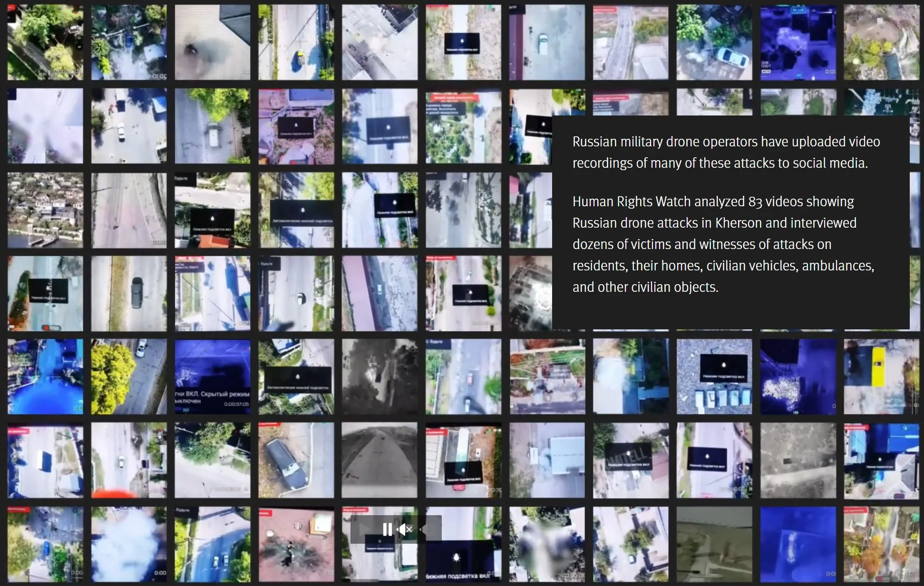
Task: Open thumbnail showing yellow bus from above
Action: point(881,376)
